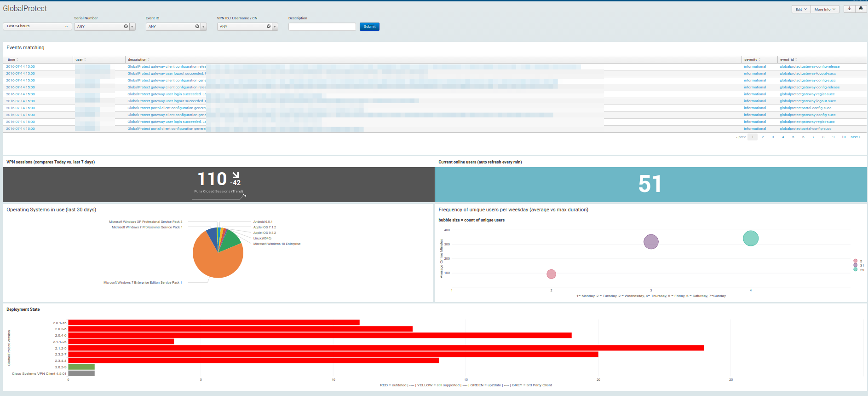Screen dimensions: 868x396
Task: Go to results page 9
Action: tap(834, 137)
